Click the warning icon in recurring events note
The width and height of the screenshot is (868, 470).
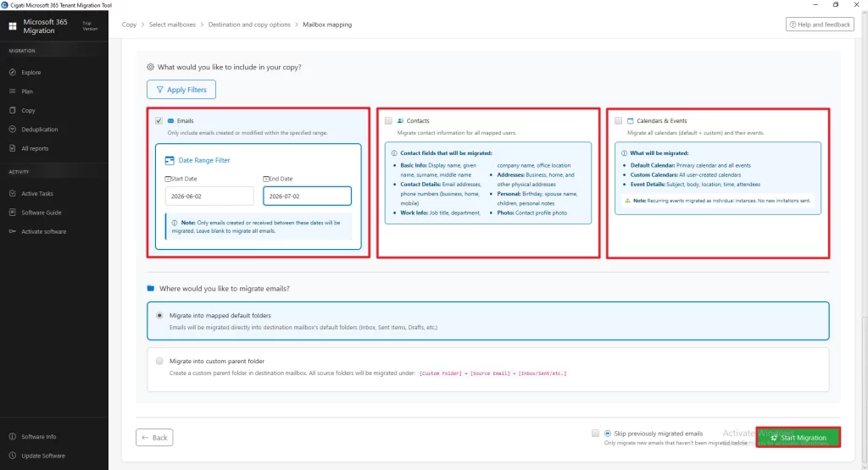coord(627,201)
